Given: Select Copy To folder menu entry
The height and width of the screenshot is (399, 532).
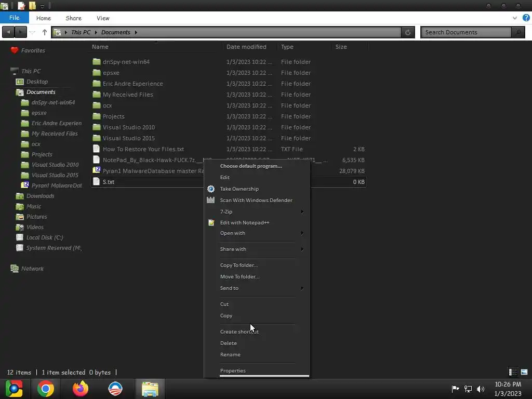Looking at the screenshot, I should coord(239,265).
